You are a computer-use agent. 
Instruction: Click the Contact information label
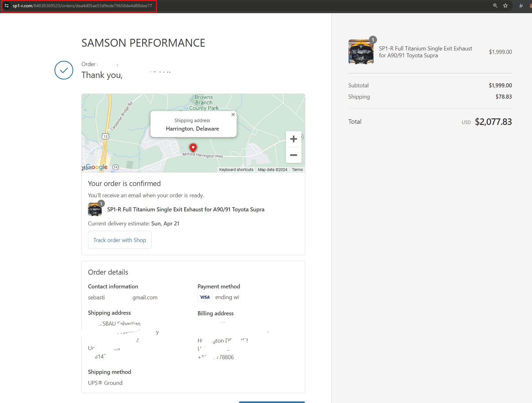(x=113, y=287)
